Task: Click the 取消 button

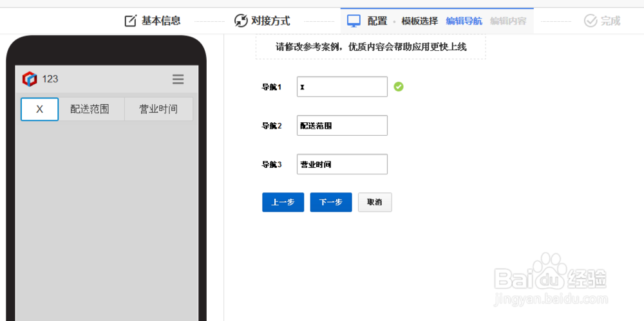Action: coord(375,203)
